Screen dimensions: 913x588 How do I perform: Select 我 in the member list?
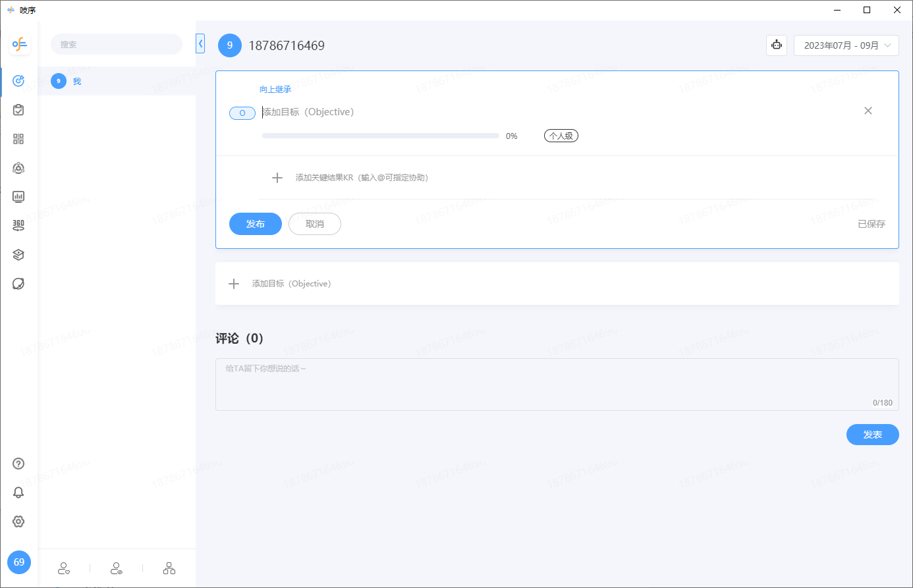[x=117, y=81]
